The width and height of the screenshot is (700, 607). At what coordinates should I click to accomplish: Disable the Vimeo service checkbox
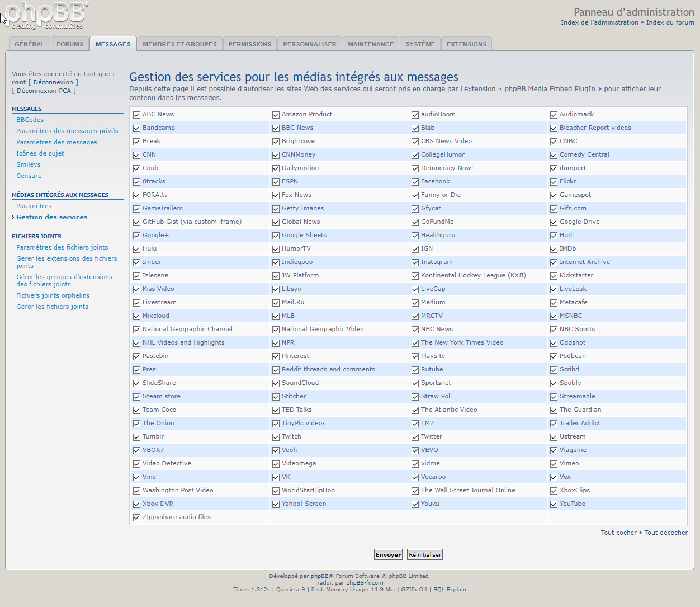pyautogui.click(x=554, y=464)
